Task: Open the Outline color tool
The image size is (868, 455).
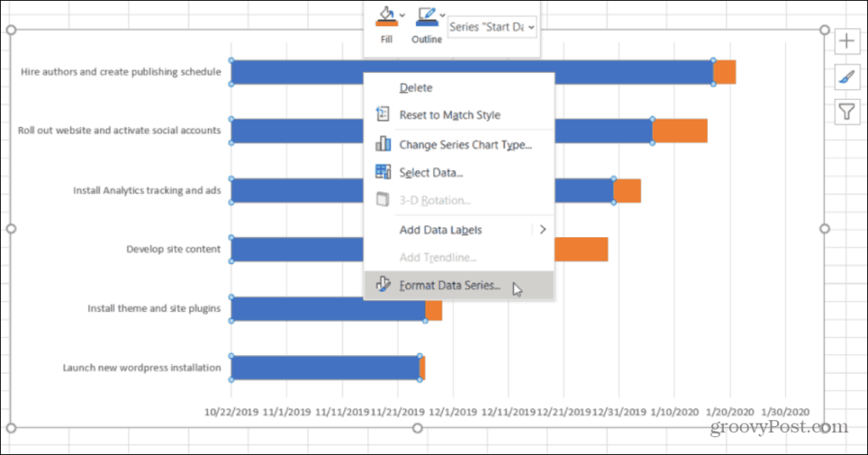Action: pos(427,17)
